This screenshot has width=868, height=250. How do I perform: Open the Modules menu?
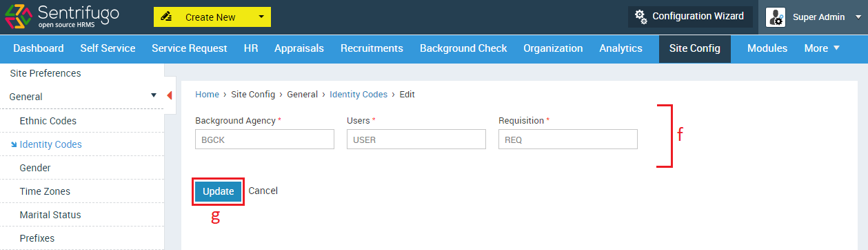point(767,48)
